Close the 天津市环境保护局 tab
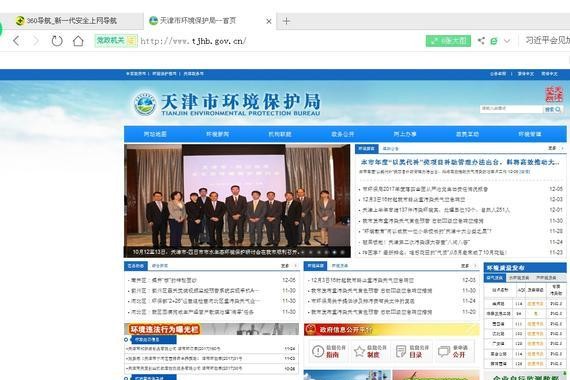The image size is (570, 380). (269, 21)
